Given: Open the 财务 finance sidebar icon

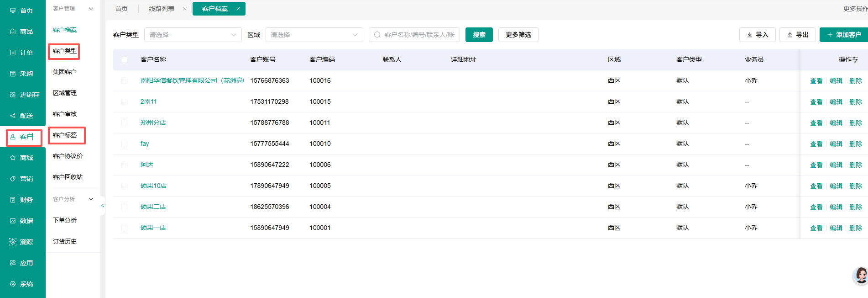Looking at the screenshot, I should (x=13, y=200).
